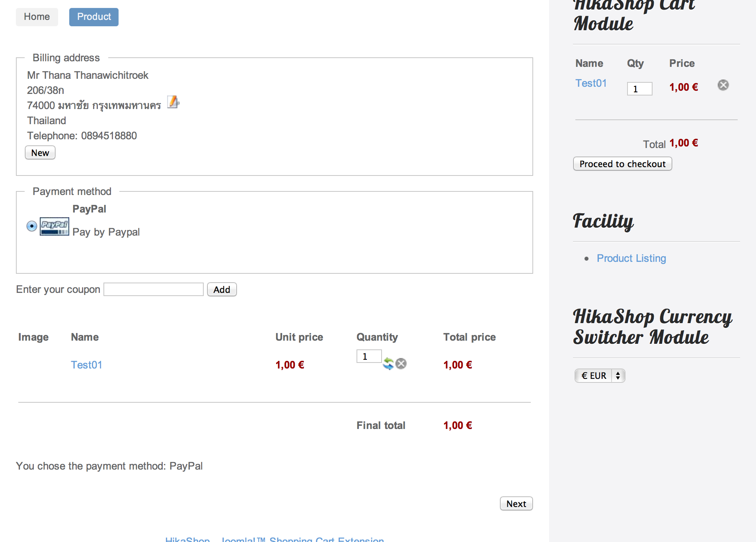Open Test01 link in cart module
Viewport: 756px width, 542px height.
(x=591, y=83)
